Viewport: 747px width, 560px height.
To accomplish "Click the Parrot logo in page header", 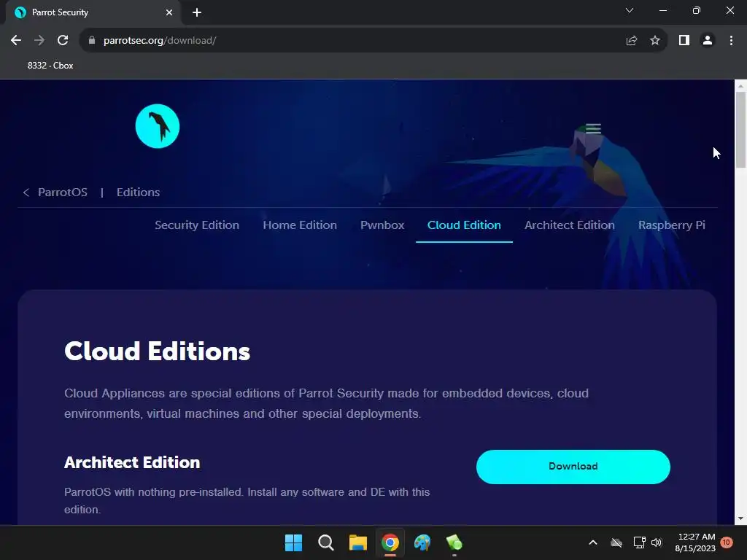I will click(158, 126).
